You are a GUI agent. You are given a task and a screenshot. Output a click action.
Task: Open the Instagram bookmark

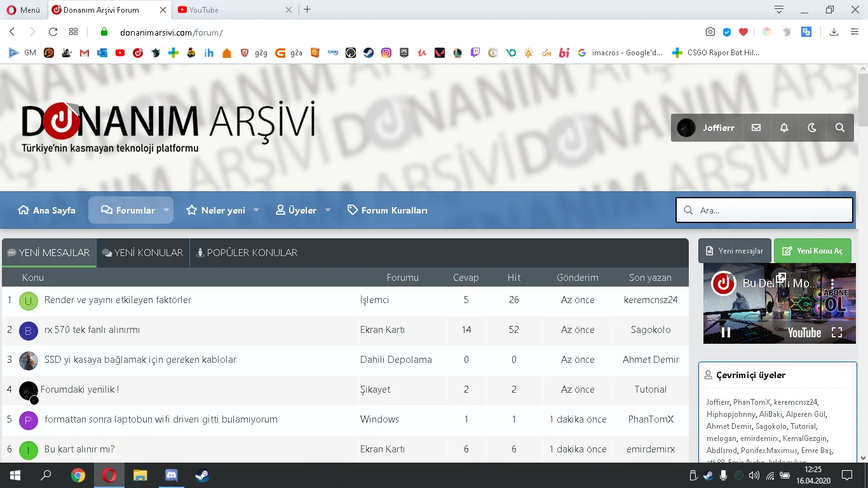pos(386,53)
